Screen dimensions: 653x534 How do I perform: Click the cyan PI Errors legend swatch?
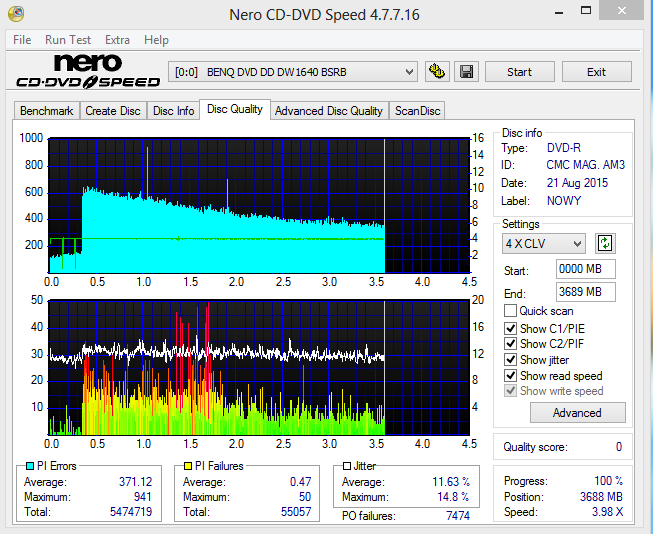click(30, 466)
